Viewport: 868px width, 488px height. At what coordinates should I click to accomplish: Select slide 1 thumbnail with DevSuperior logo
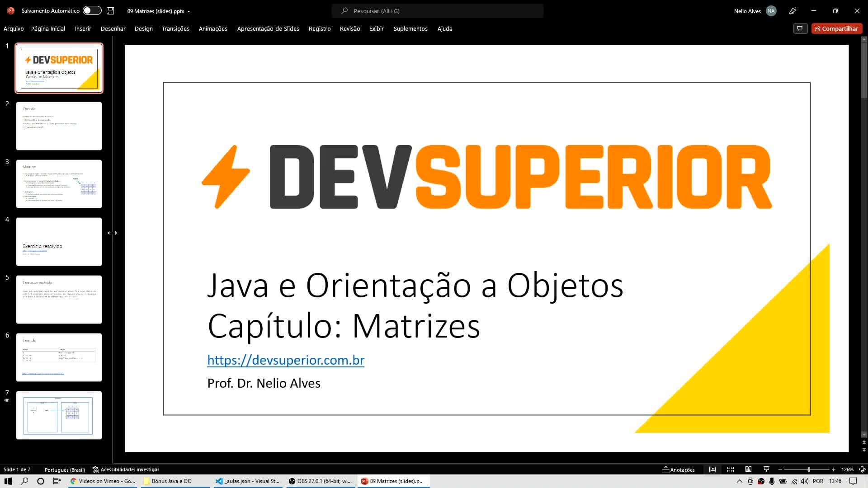pyautogui.click(x=59, y=68)
